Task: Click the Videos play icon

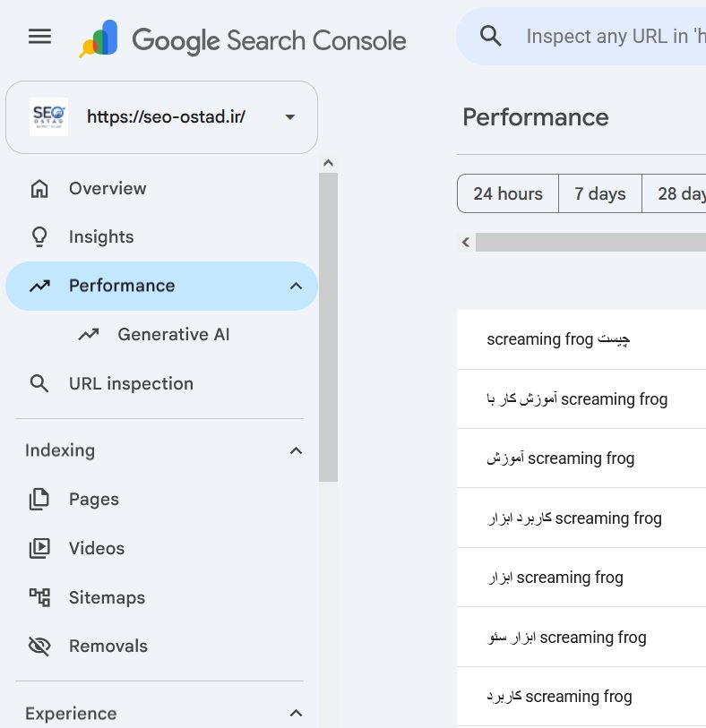Action: pyautogui.click(x=39, y=548)
